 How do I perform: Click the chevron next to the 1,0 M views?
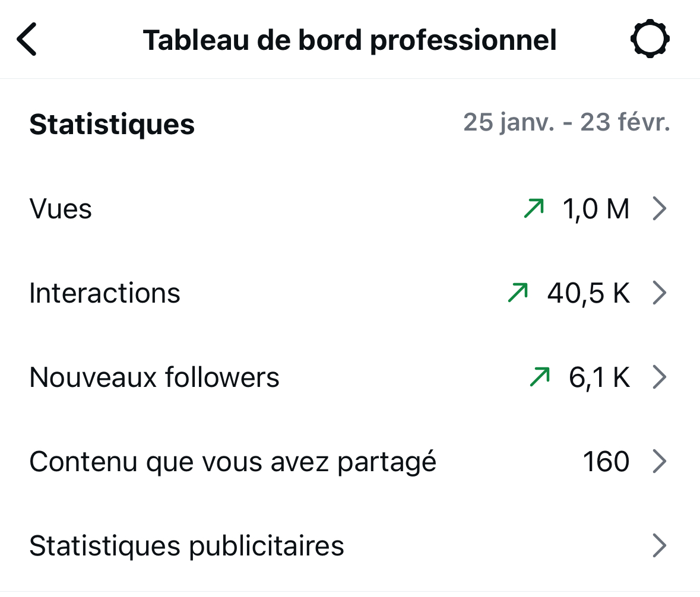point(660,208)
